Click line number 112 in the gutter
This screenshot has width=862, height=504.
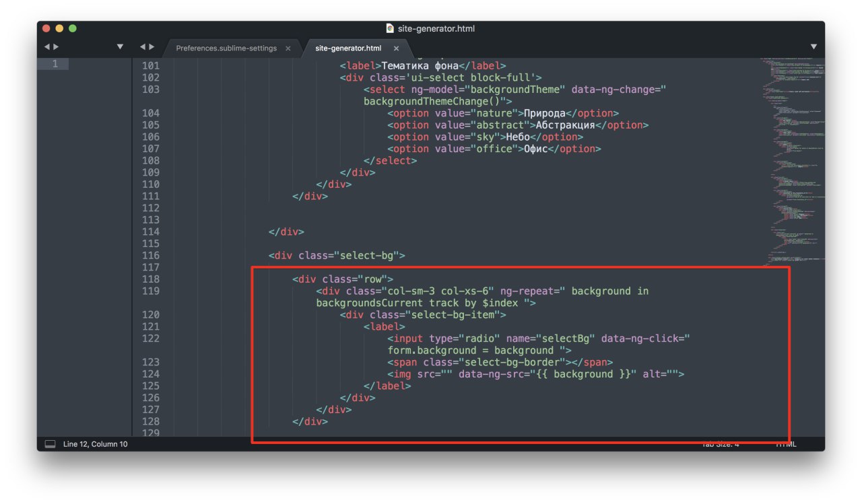151,208
